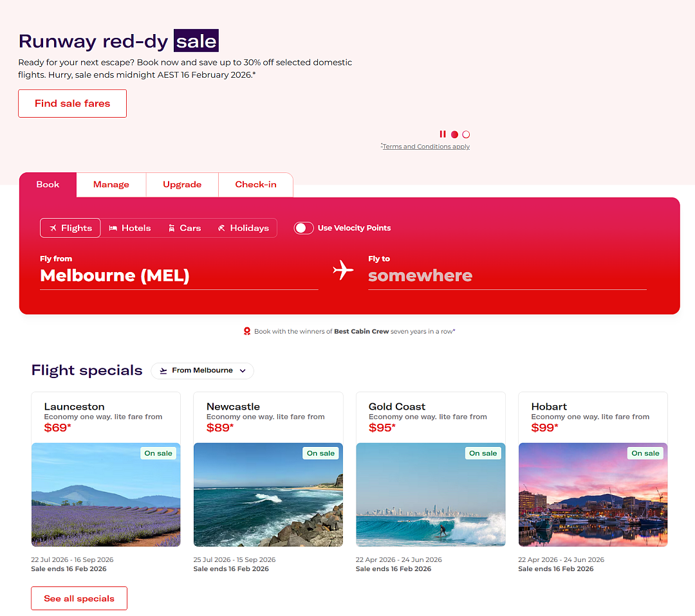The image size is (695, 616).
Task: Switch to the Manage tab
Action: tap(111, 185)
